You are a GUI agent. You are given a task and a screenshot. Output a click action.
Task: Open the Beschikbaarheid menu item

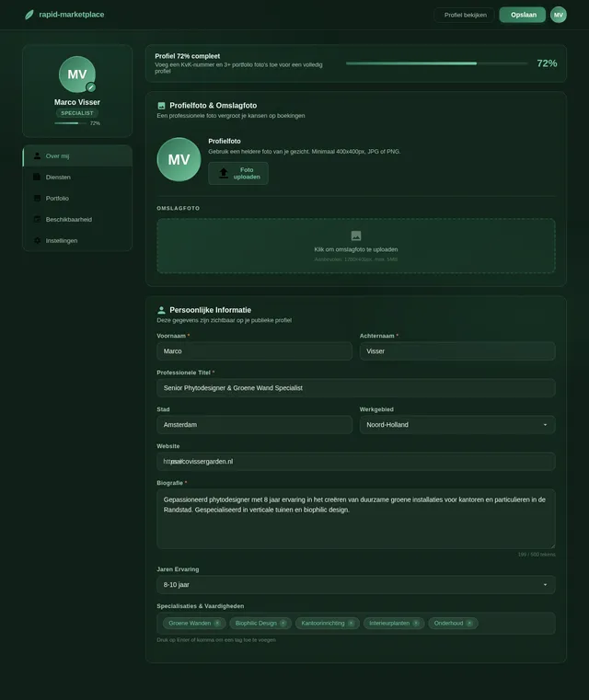click(x=77, y=219)
